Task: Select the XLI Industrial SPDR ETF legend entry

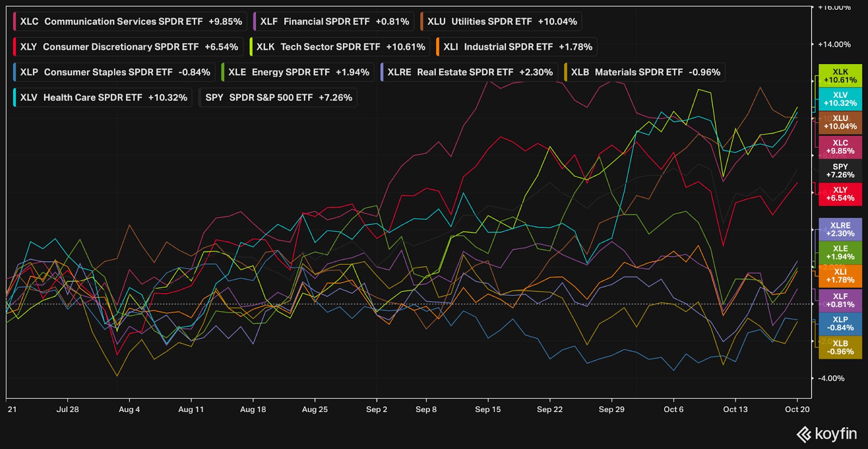Action: point(517,47)
